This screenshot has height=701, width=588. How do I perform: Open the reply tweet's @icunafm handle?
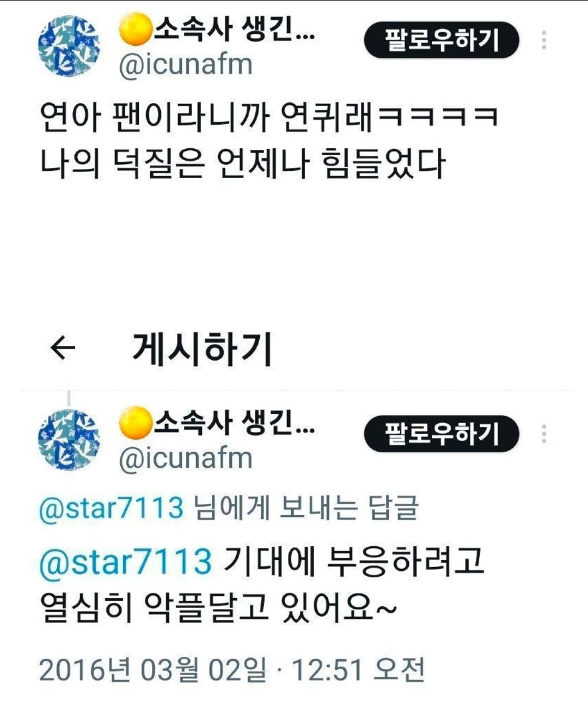pos(186,459)
